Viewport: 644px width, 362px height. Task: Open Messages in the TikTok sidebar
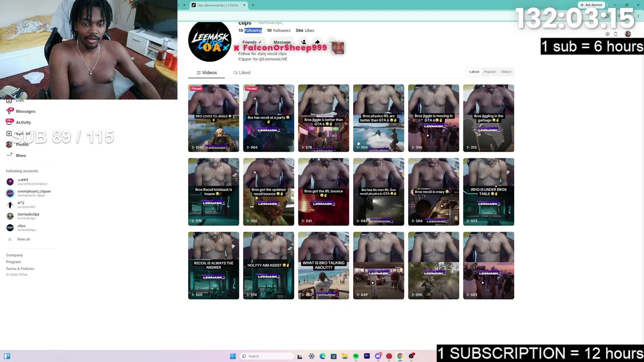25,111
